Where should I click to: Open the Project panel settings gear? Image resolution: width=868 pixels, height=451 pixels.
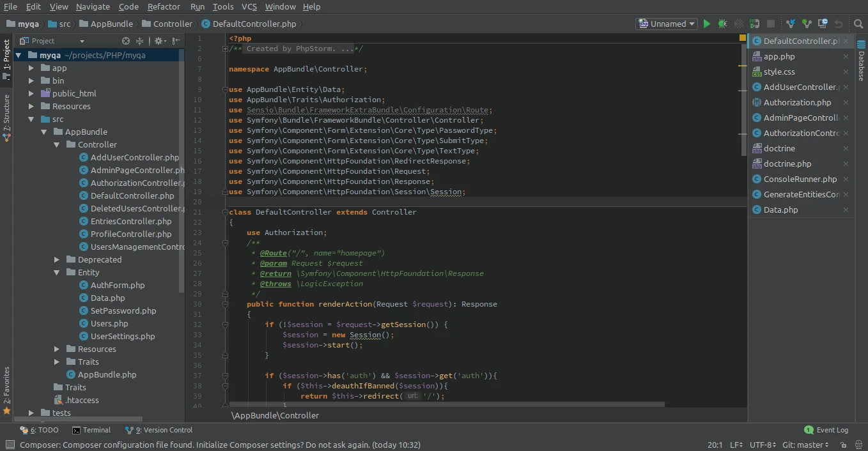pos(158,40)
